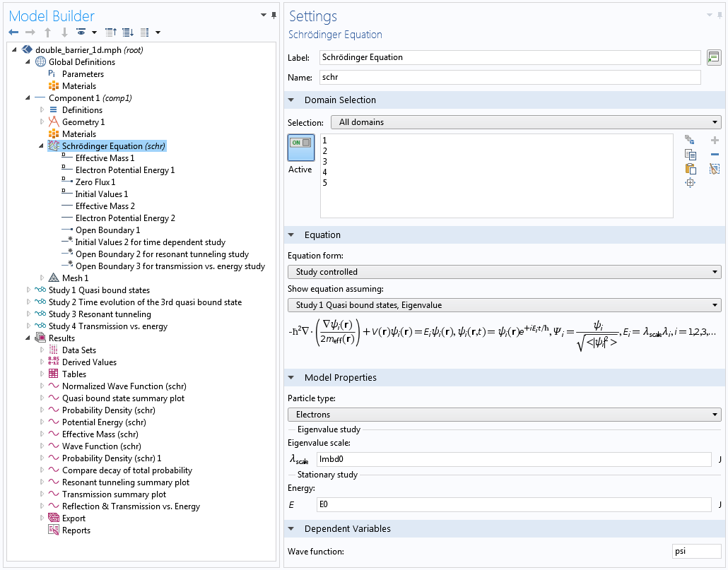Click the Eigenvalue scale input field
The width and height of the screenshot is (728, 570).
click(514, 460)
